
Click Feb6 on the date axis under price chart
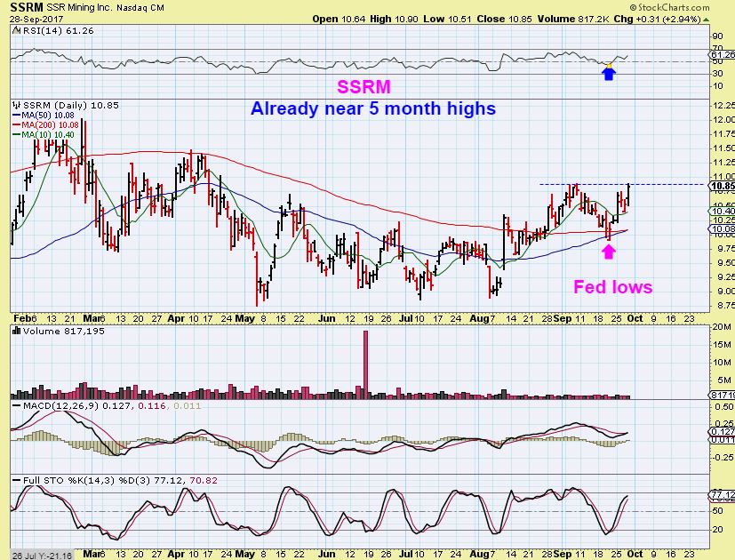click(25, 318)
